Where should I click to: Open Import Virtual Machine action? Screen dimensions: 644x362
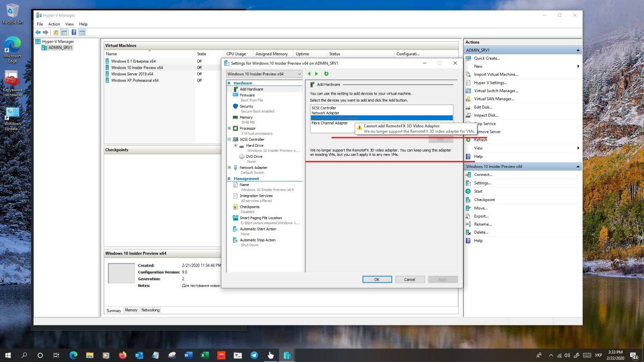pyautogui.click(x=496, y=74)
